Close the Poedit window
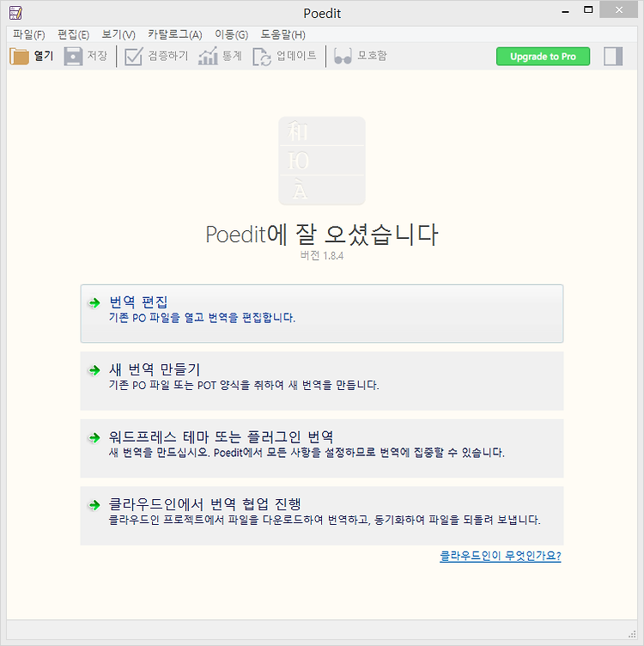The image size is (644, 646). click(619, 10)
